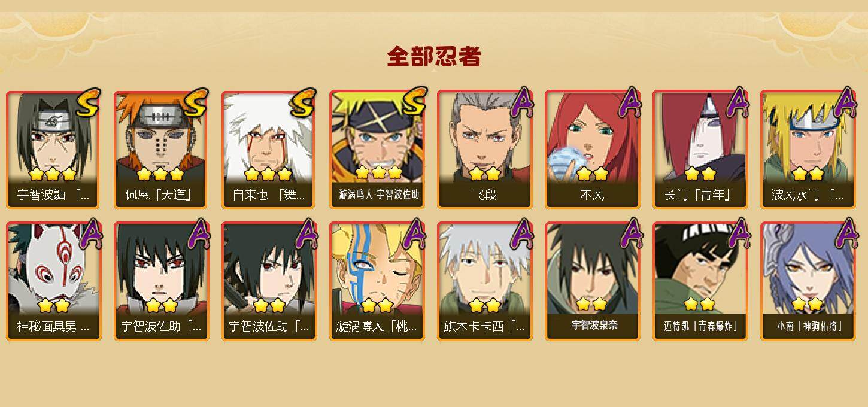Click the A rank badge on 漩涡博人 card
The width and height of the screenshot is (868, 407).
pyautogui.click(x=414, y=233)
